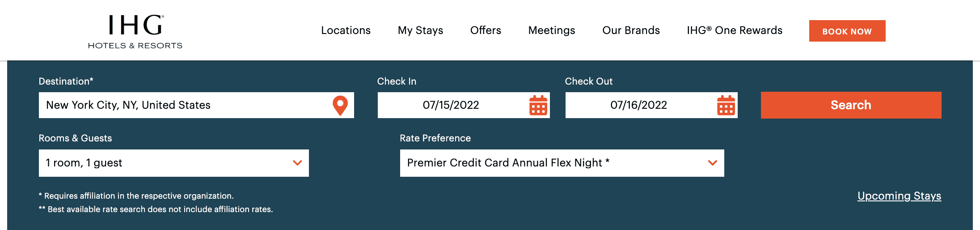Click the Check Out date 07/16/2022 field
Image resolution: width=980 pixels, height=230 pixels.
638,105
